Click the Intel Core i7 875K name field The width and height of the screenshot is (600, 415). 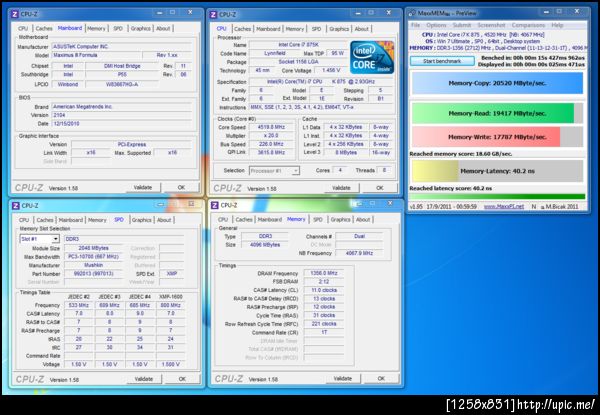[298, 45]
